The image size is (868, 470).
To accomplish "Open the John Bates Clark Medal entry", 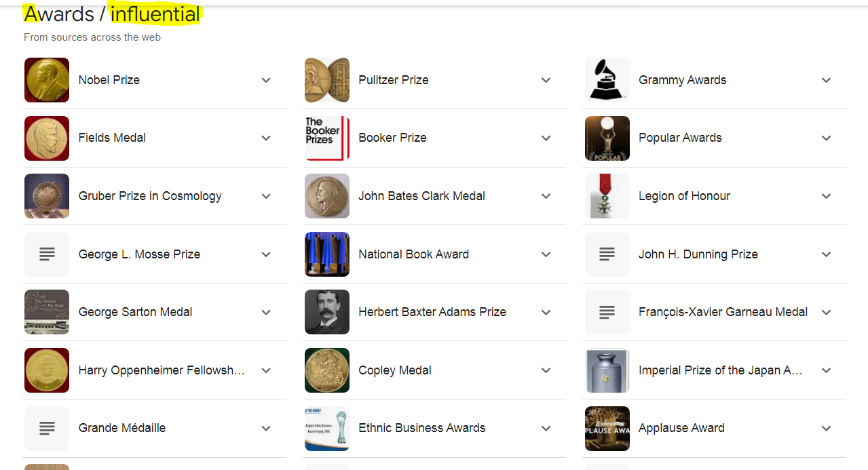I will [421, 196].
